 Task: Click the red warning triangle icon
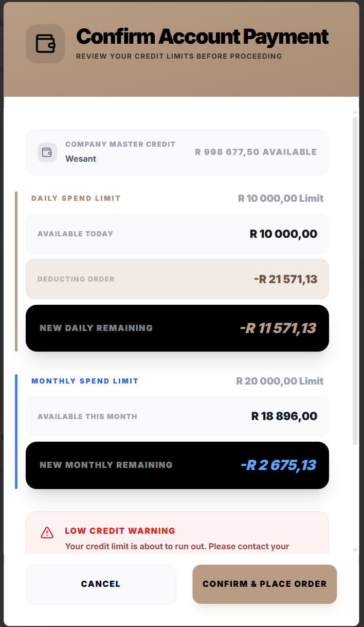47,532
